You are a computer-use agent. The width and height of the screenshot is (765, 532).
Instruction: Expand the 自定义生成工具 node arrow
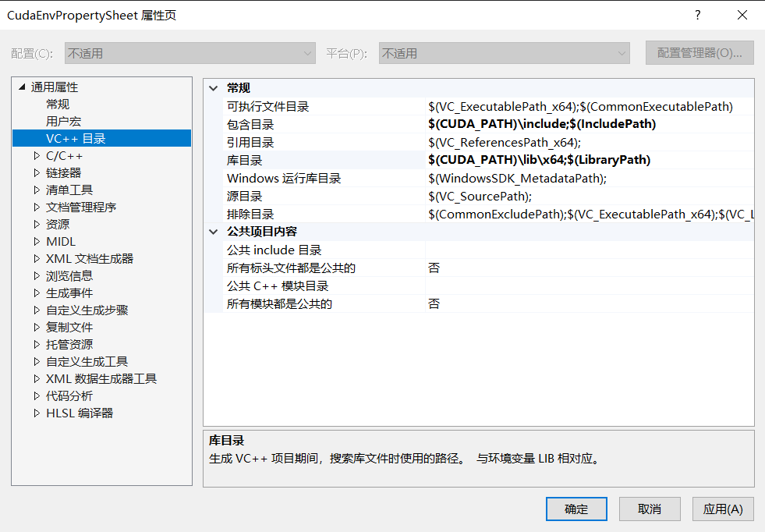(x=37, y=362)
